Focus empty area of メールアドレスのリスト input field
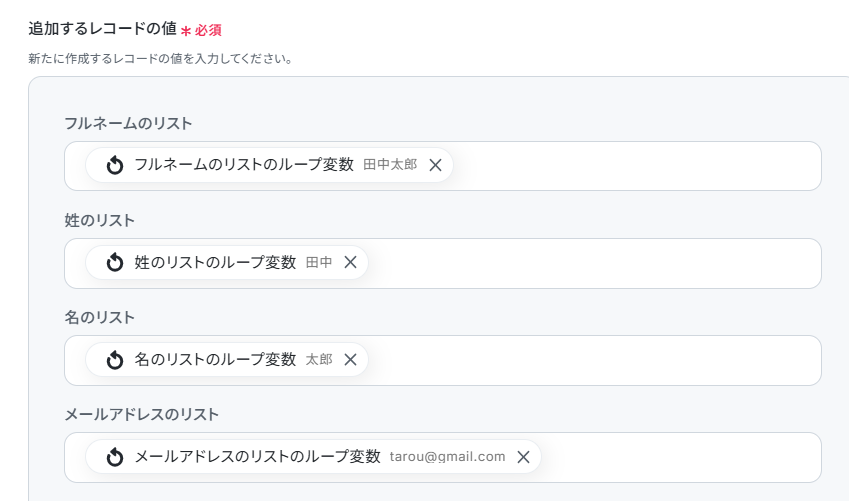 tap(680, 456)
